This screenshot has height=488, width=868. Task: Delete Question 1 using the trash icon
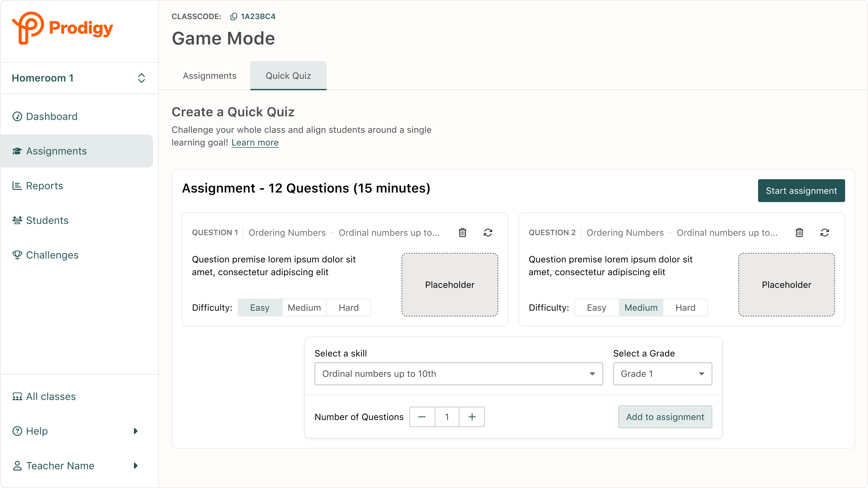(462, 233)
